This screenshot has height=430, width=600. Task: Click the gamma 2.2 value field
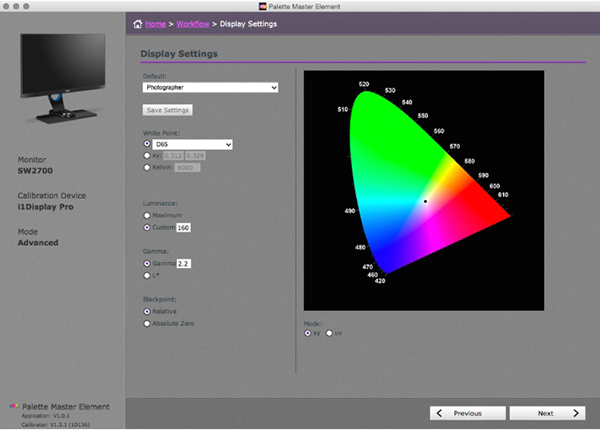(x=183, y=263)
